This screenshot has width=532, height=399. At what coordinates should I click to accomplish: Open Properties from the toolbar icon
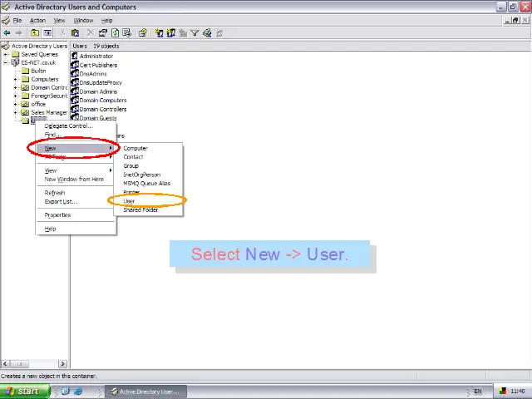[x=103, y=33]
